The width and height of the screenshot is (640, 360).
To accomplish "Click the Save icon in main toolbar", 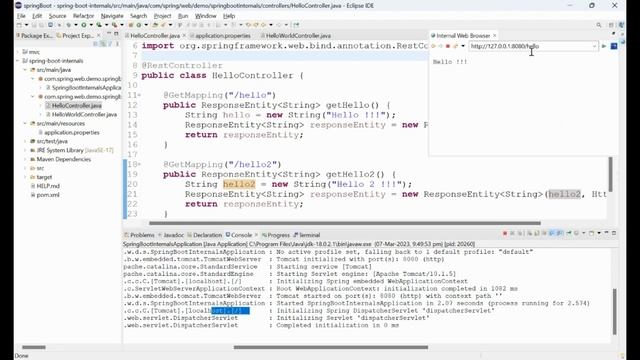I will [x=34, y=25].
